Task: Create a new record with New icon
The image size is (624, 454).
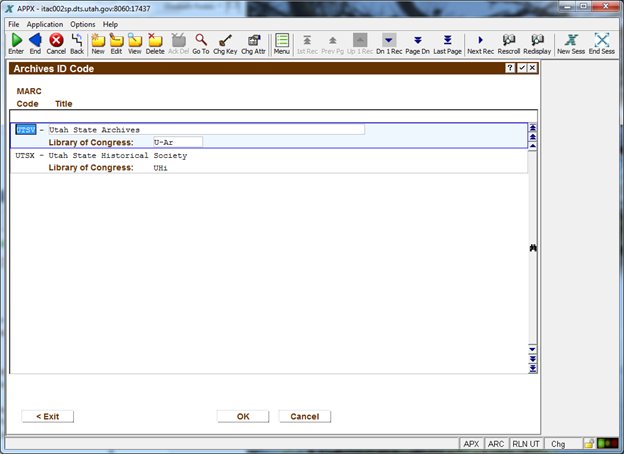Action: click(98, 43)
